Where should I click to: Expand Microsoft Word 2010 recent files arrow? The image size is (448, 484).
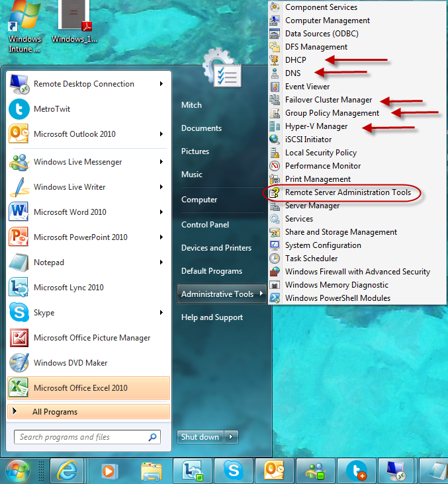(x=161, y=212)
